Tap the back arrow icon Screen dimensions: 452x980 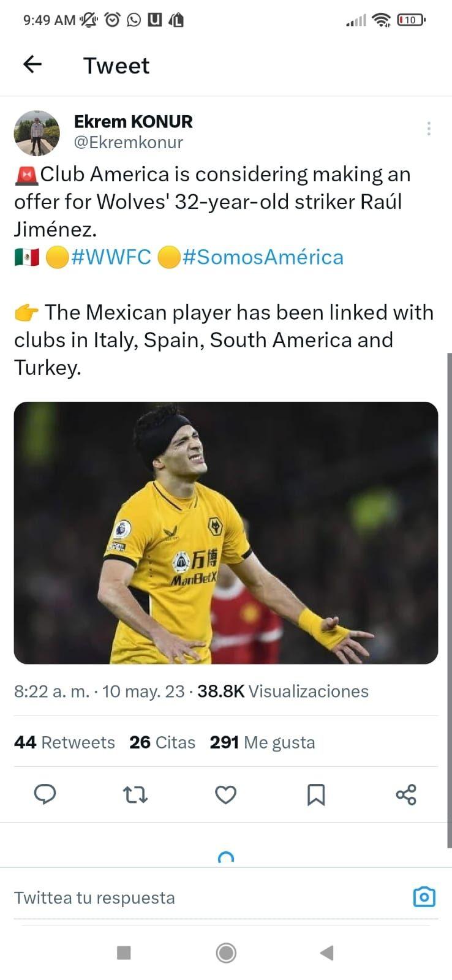(32, 64)
